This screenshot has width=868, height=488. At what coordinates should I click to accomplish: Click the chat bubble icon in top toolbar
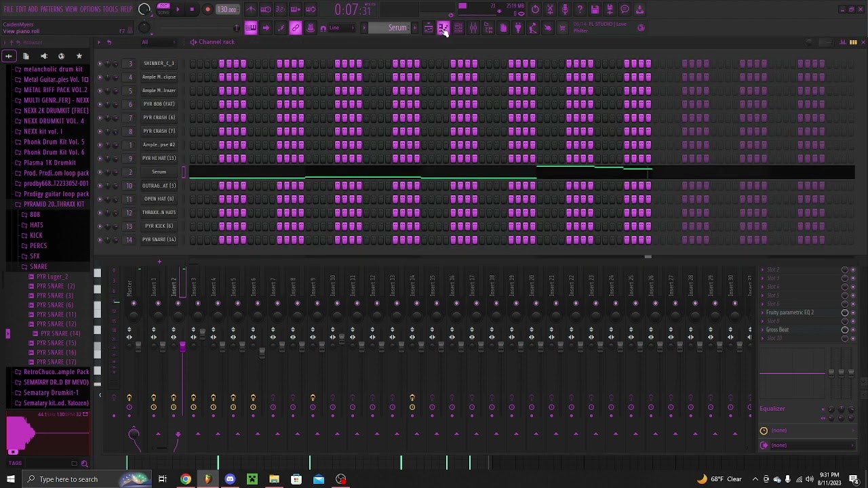pyautogui.click(x=625, y=9)
